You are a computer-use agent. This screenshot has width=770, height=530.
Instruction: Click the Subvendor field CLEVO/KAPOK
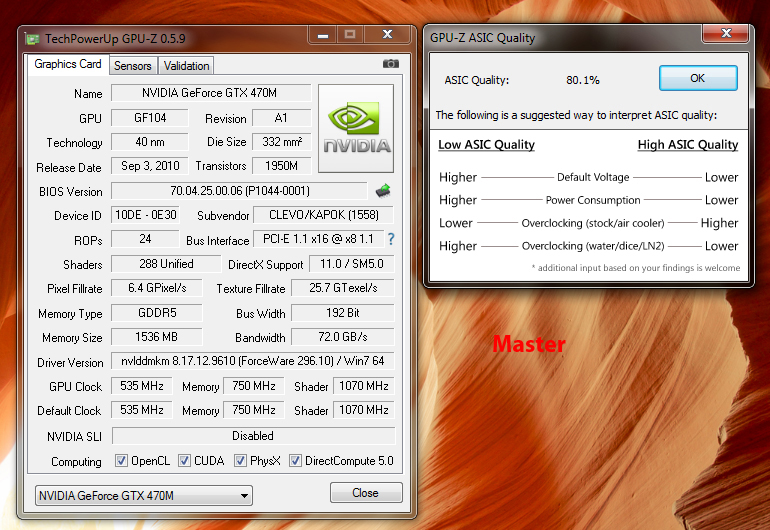point(324,215)
